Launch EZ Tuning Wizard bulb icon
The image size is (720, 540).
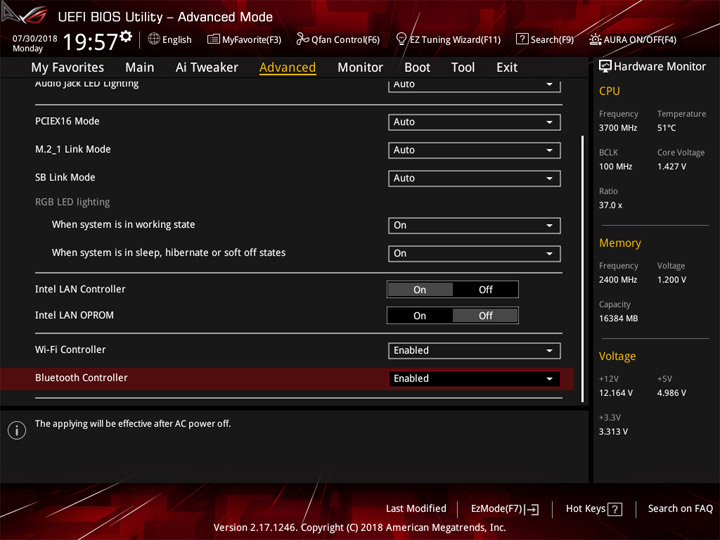tap(401, 39)
